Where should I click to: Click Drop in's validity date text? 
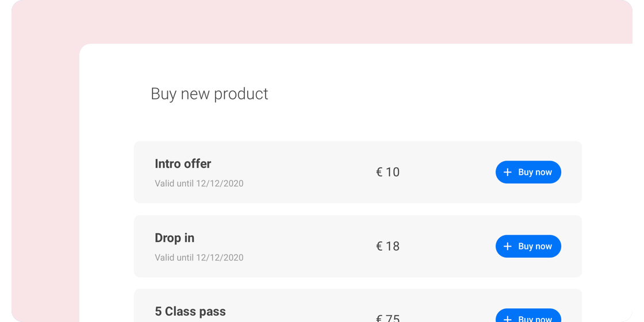tap(199, 258)
